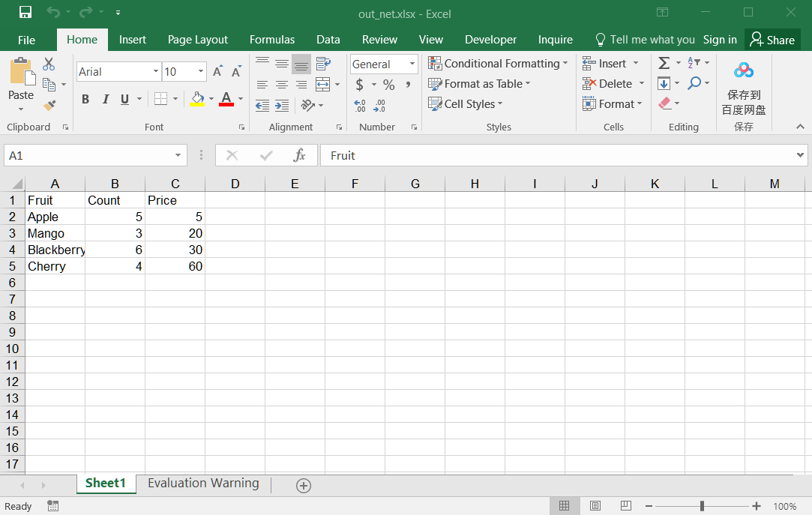Click the Wrap Text icon
The image size is (812, 515).
pos(323,64)
